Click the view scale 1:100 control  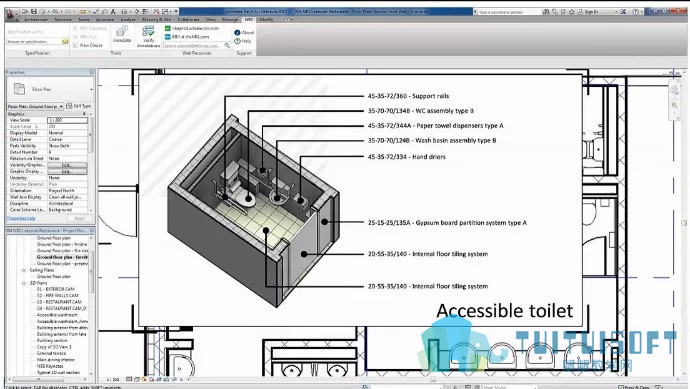click(x=113, y=379)
